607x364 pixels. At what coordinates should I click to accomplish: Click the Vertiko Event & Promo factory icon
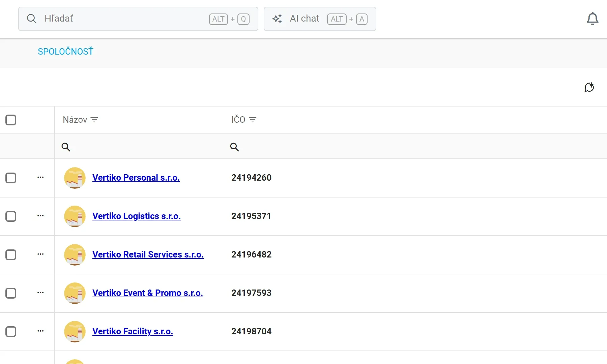click(x=75, y=293)
